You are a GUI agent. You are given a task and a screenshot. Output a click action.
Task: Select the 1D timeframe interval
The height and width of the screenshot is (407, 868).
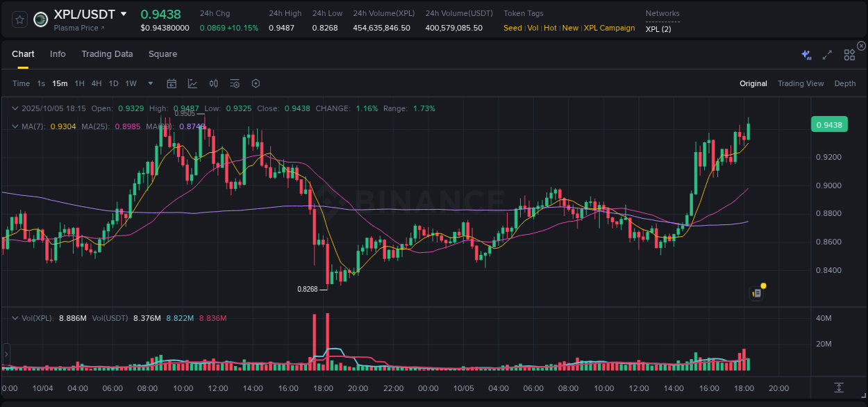click(x=113, y=83)
